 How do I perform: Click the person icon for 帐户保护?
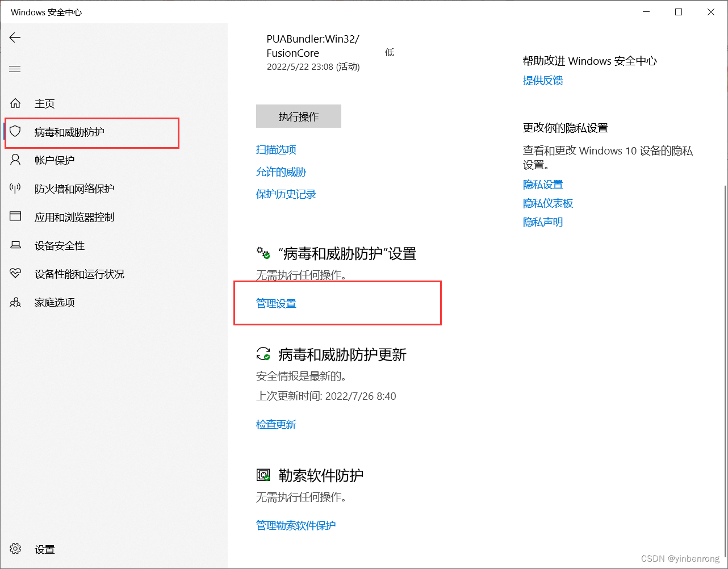coord(15,160)
